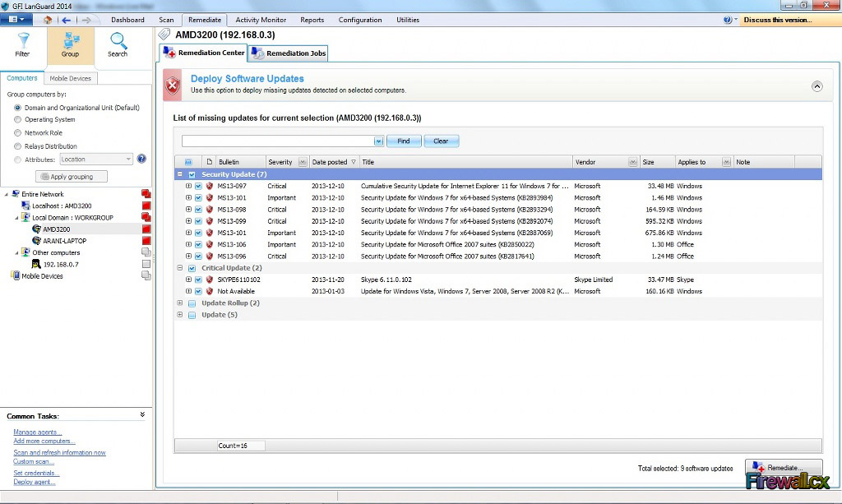
Task: Open the Set credentials link
Action: pyautogui.click(x=36, y=473)
